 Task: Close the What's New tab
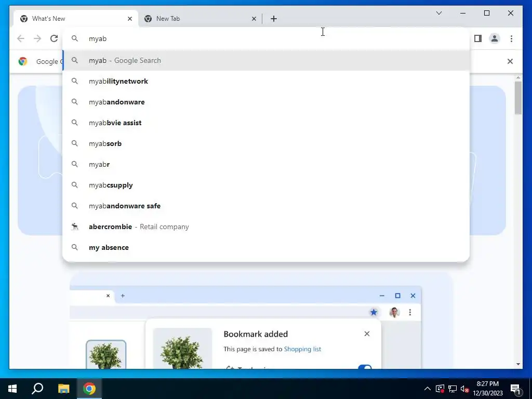(x=129, y=19)
